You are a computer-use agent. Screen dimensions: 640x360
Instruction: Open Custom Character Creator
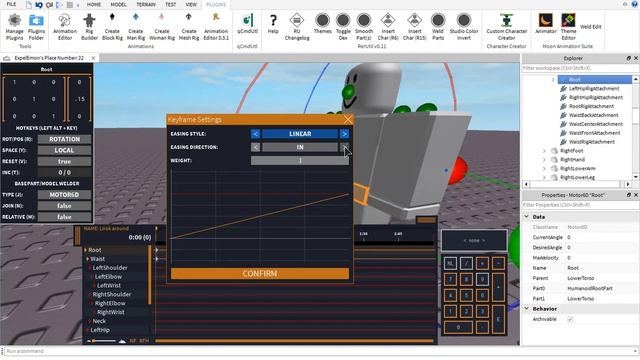coord(507,27)
